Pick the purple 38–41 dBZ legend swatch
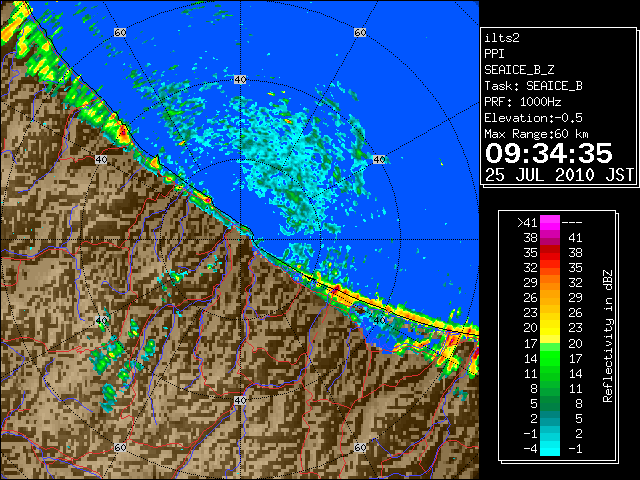Viewport: 640px width, 480px height. click(x=550, y=238)
